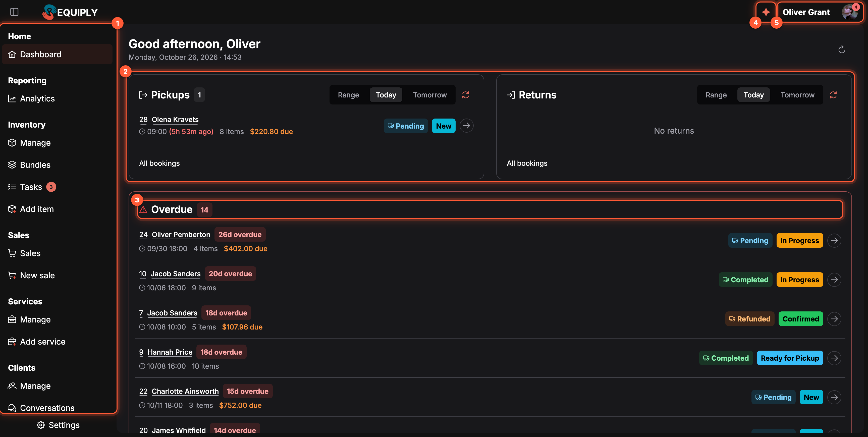Screen dimensions: 868x437
Task: Go to Dashboard in sidebar
Action: [57, 54]
